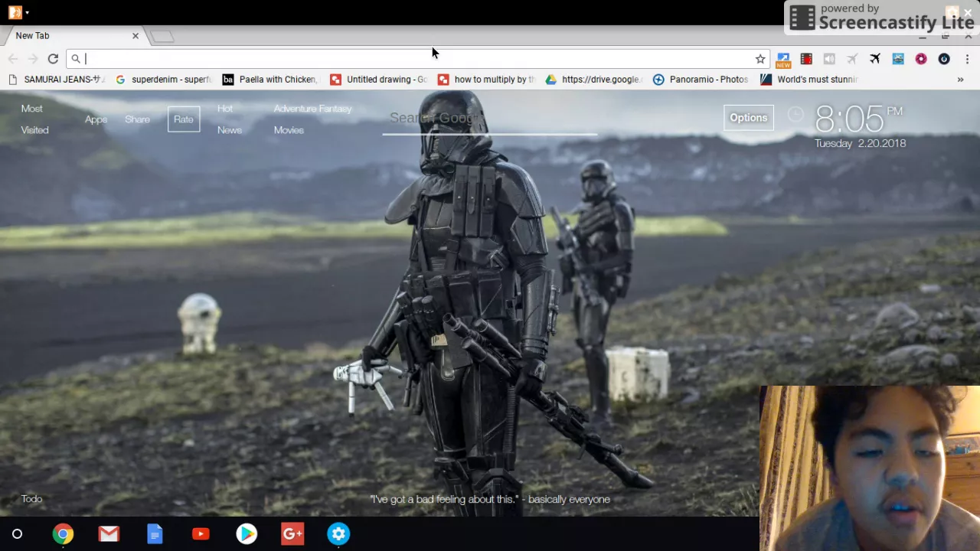Click the forward navigation arrow
Screen dimensions: 980x551
pyautogui.click(x=33, y=59)
